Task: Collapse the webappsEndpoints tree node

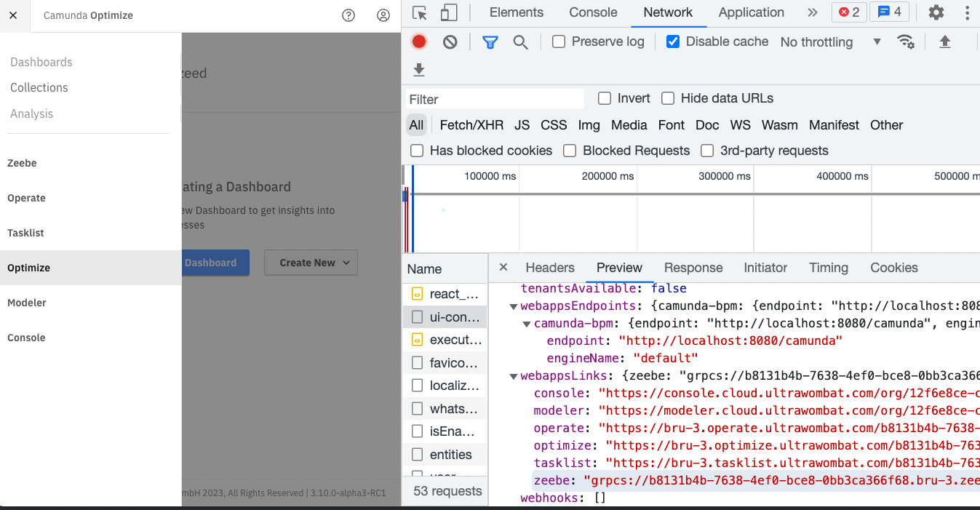Action: pyautogui.click(x=514, y=306)
